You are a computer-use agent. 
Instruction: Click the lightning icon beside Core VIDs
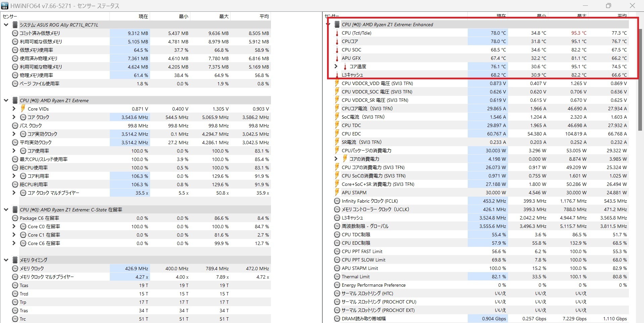[23, 109]
